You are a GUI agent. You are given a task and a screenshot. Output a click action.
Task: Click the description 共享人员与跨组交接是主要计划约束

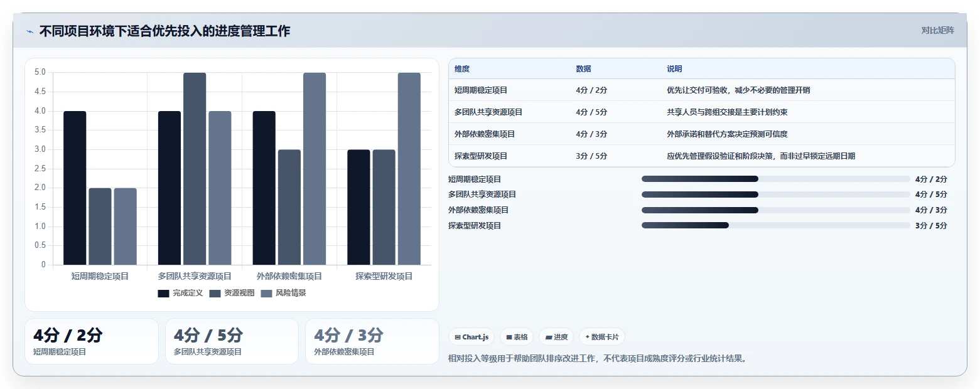[x=727, y=112]
